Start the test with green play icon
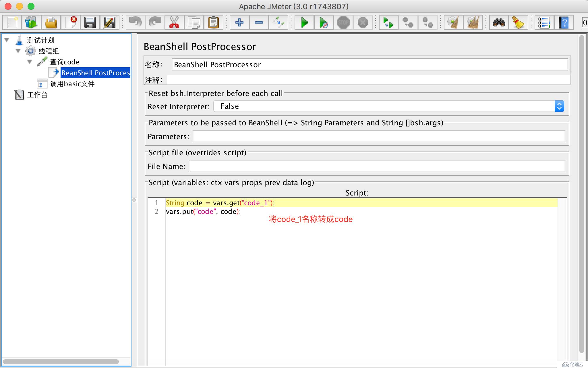The height and width of the screenshot is (368, 588). click(304, 22)
